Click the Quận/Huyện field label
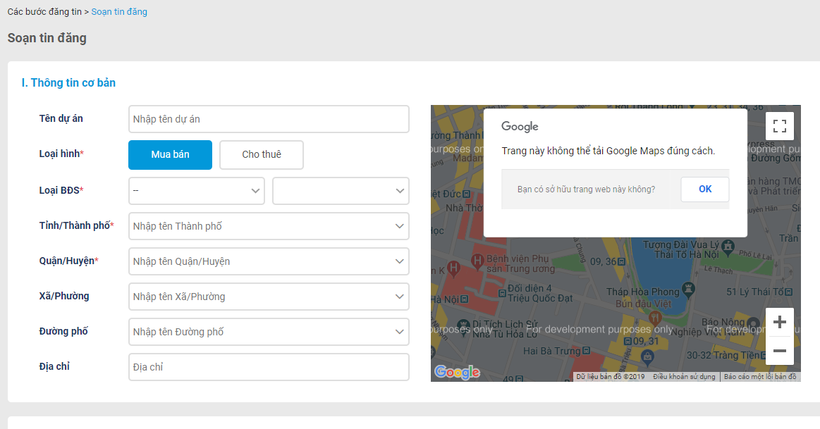 coord(69,261)
